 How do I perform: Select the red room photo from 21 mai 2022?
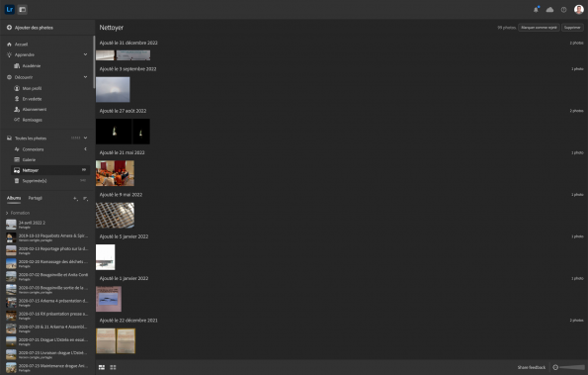coord(115,173)
